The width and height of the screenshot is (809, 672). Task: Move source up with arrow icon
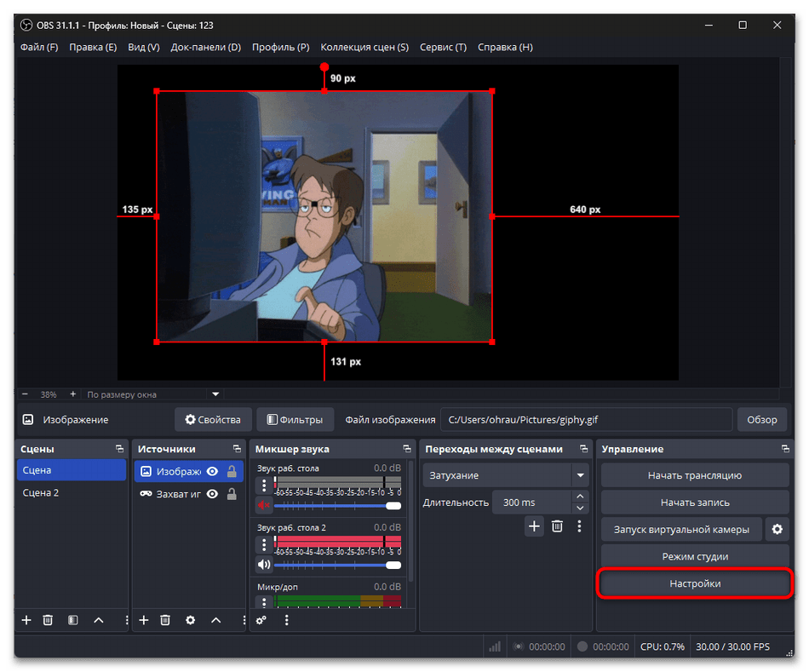coord(216,620)
